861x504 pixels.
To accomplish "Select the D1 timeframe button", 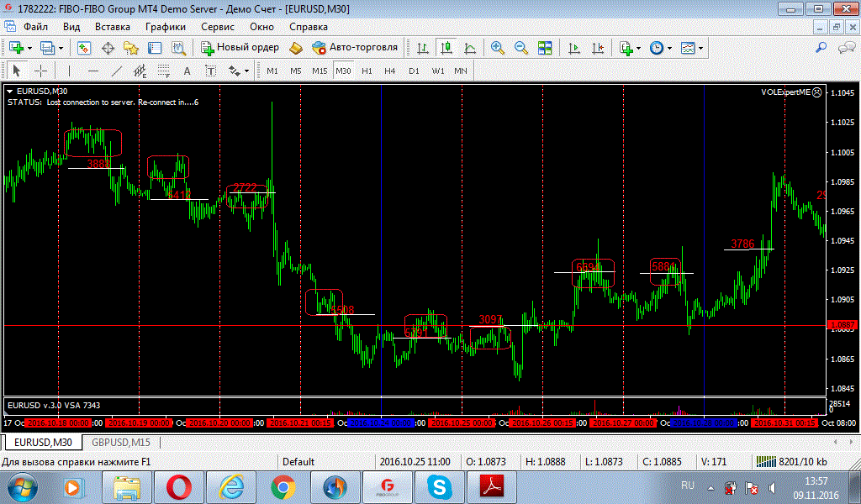I will (414, 71).
